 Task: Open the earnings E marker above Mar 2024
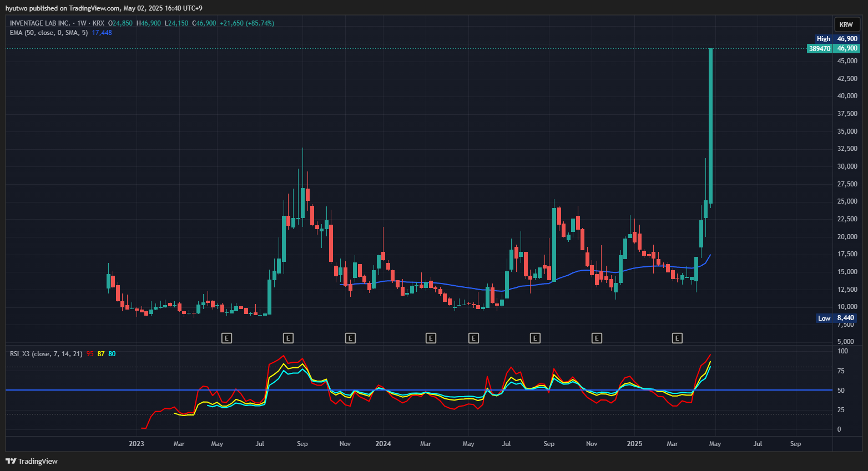click(x=431, y=338)
